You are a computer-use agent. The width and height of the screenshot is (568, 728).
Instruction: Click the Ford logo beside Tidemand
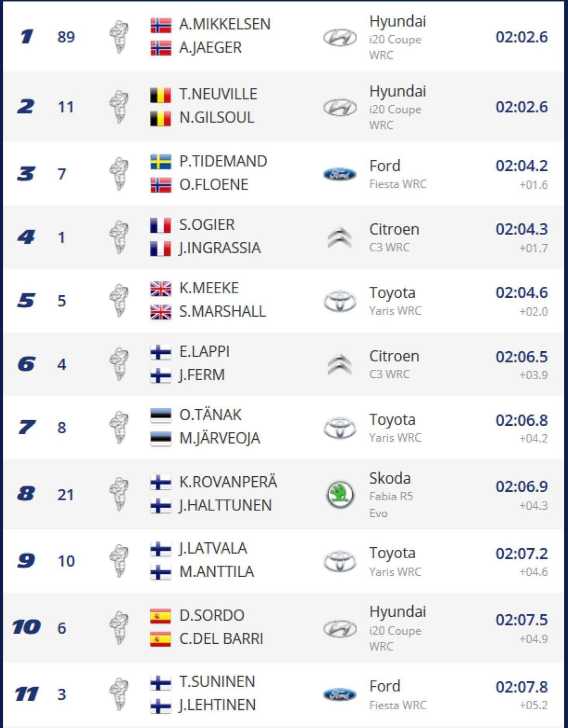[340, 174]
